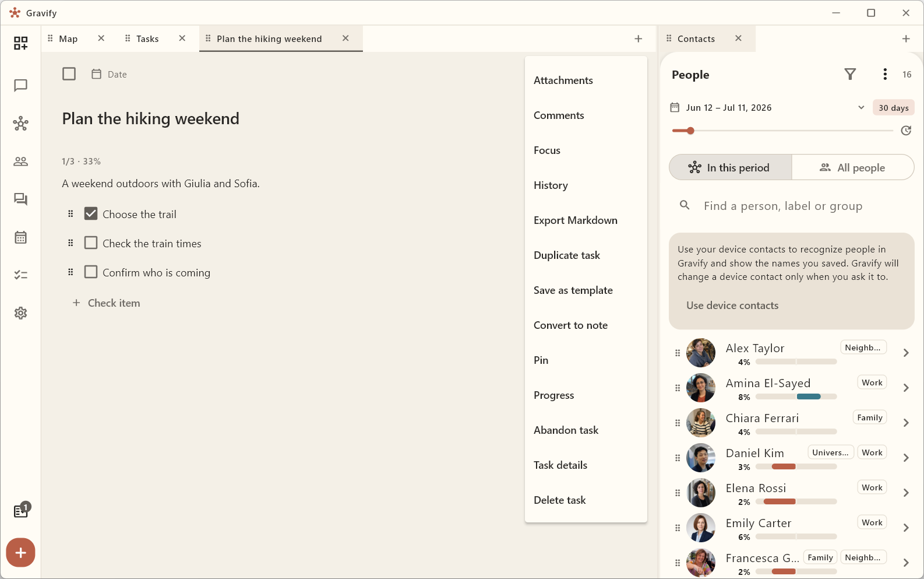Select the All people toggle button
This screenshot has width=924, height=579.
tap(853, 168)
